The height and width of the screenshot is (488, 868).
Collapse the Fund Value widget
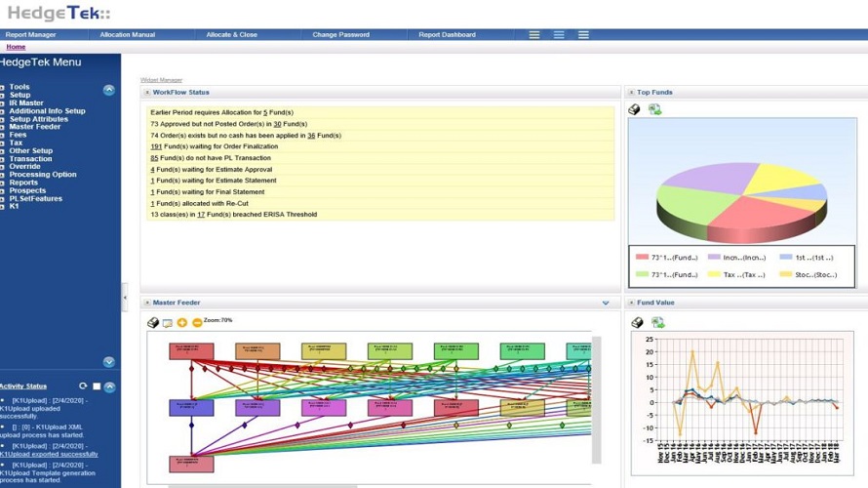point(631,303)
